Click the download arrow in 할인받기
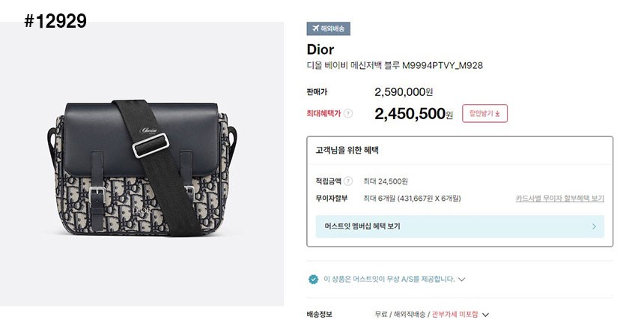 pyautogui.click(x=497, y=114)
